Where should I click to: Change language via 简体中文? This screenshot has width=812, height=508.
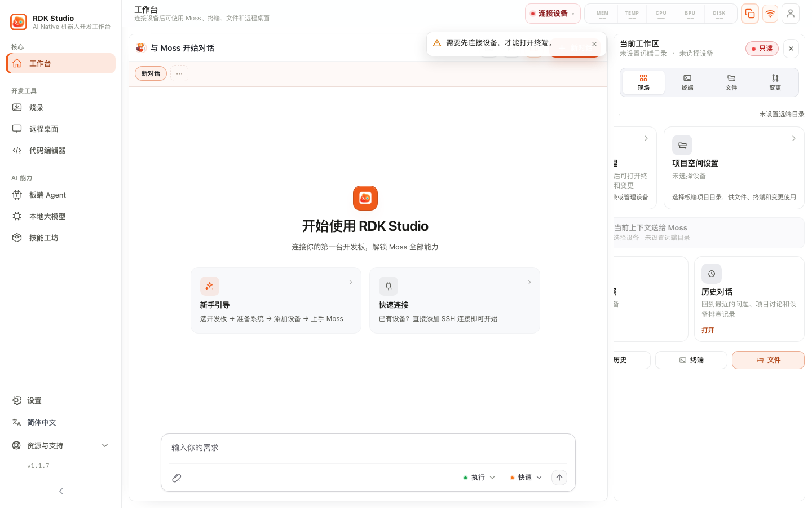tap(61, 422)
